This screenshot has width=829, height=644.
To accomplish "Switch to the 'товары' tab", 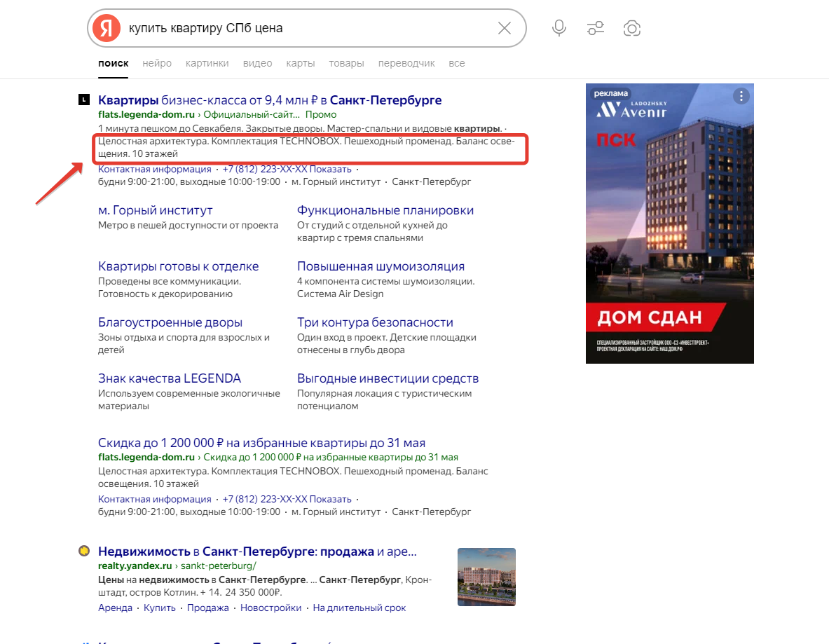I will tap(346, 63).
